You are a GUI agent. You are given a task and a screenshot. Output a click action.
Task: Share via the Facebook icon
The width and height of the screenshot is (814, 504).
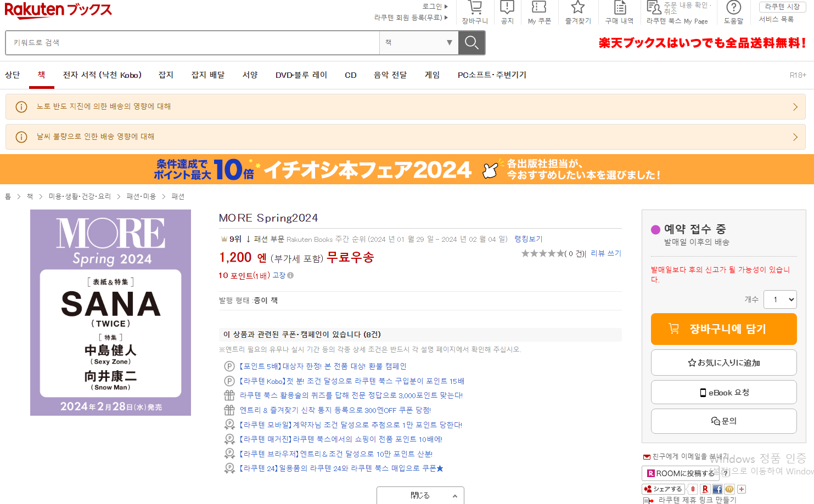717,489
